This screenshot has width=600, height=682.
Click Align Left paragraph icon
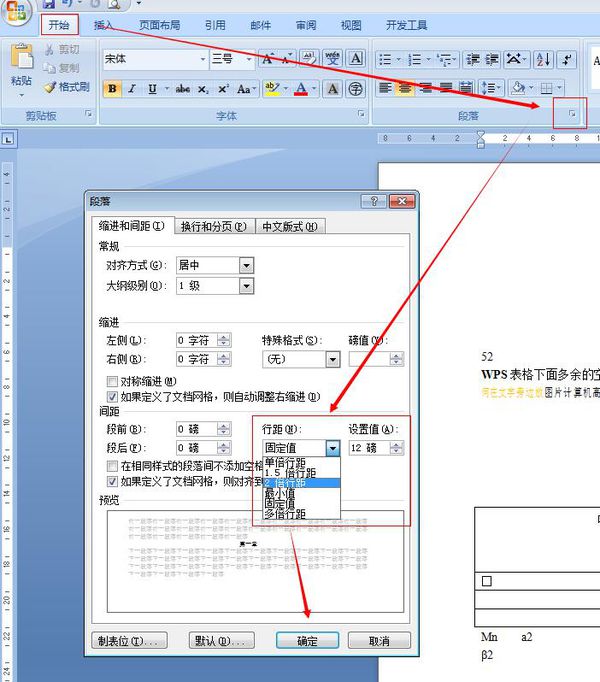click(385, 88)
